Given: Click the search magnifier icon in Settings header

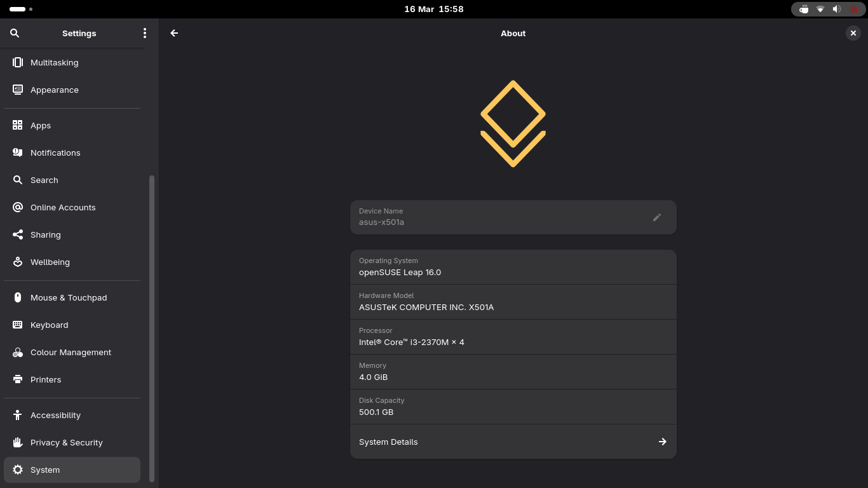Looking at the screenshot, I should click(15, 33).
